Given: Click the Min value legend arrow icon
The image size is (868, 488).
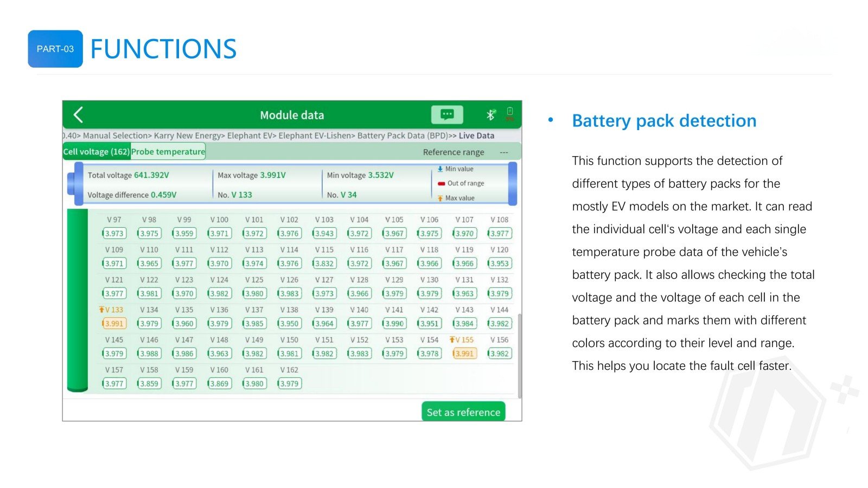Looking at the screenshot, I should (440, 169).
